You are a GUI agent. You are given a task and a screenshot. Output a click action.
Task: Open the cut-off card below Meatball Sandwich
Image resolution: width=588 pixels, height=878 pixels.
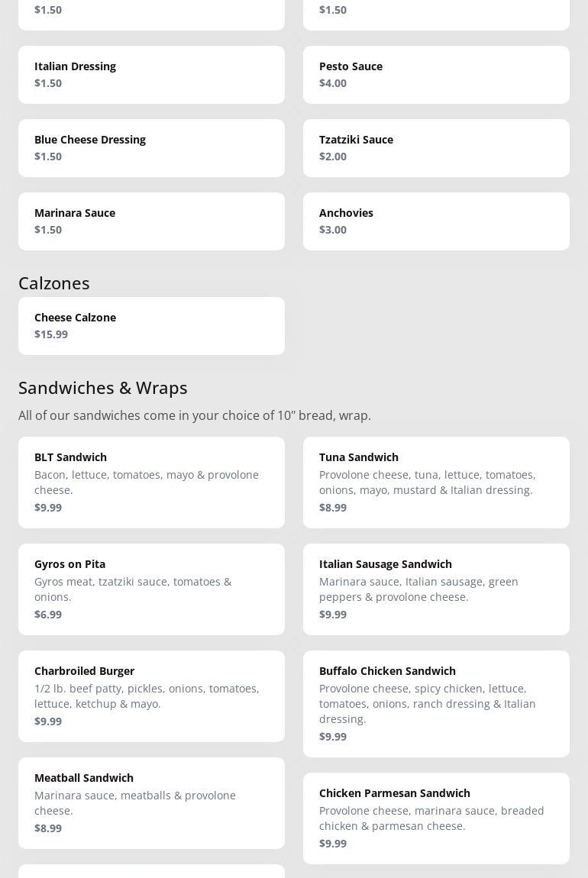tap(151, 871)
